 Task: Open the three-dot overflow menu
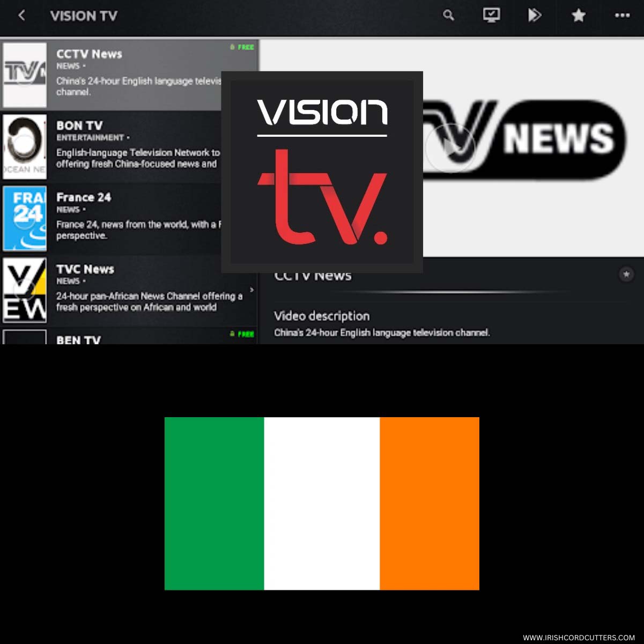pyautogui.click(x=621, y=16)
